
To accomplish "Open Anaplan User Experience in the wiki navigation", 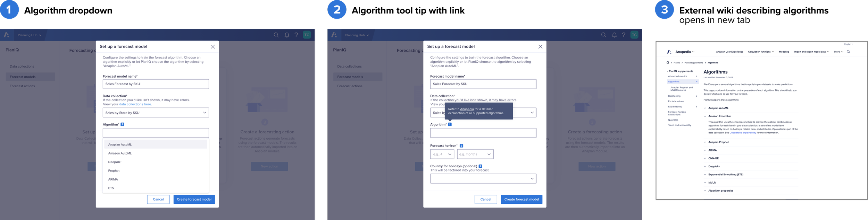I will coord(729,52).
